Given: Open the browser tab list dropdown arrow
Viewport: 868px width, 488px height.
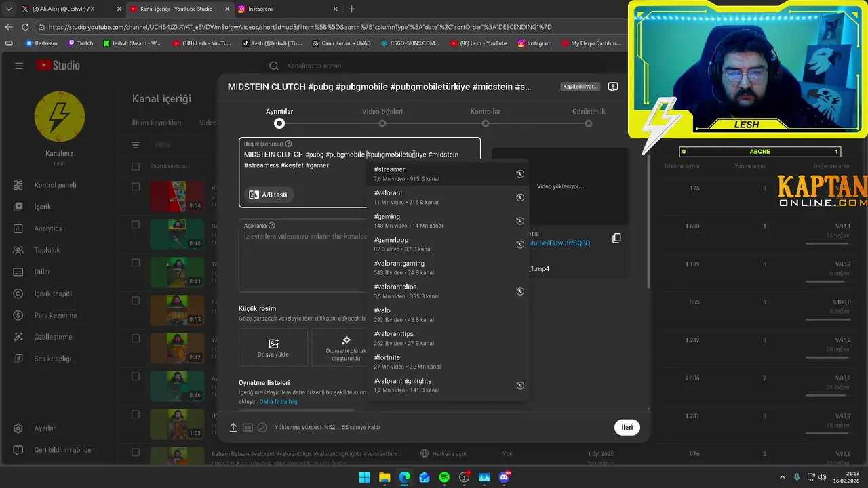Looking at the screenshot, I should click(x=9, y=9).
